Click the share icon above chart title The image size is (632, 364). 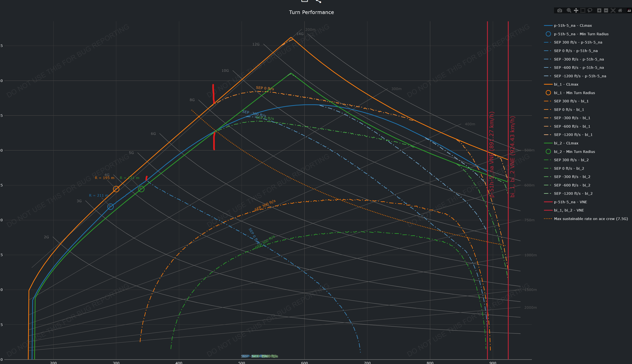[x=318, y=1]
